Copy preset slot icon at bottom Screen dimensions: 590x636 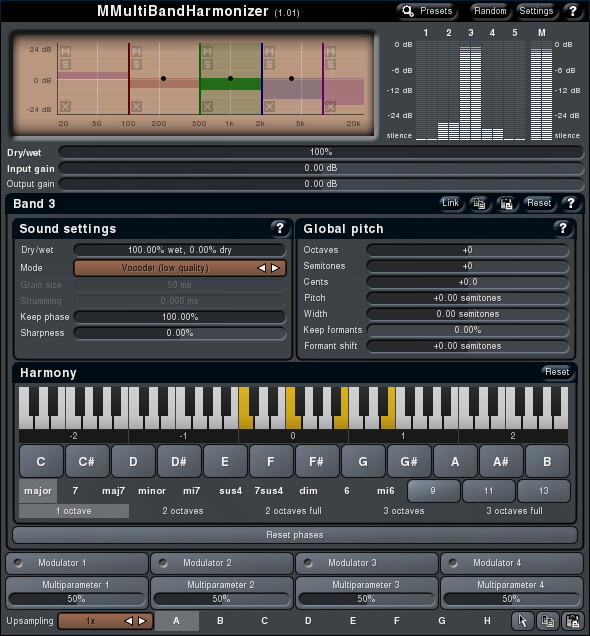[x=547, y=621]
